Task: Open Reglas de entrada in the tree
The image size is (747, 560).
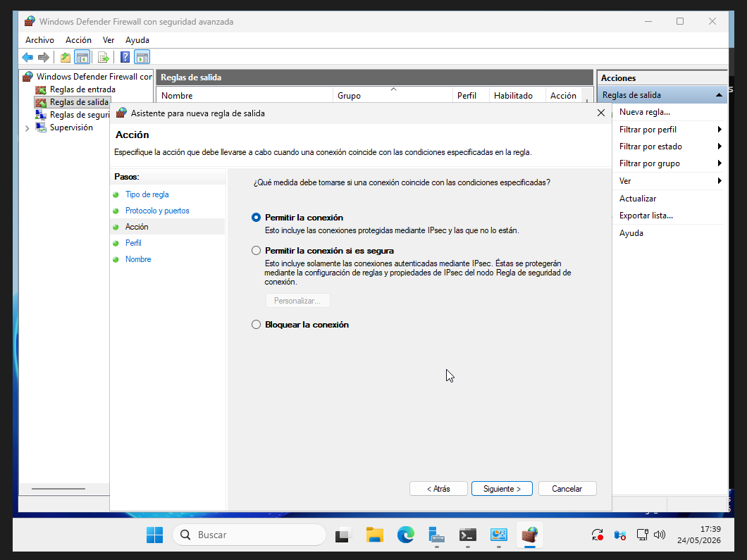Action: tap(82, 89)
